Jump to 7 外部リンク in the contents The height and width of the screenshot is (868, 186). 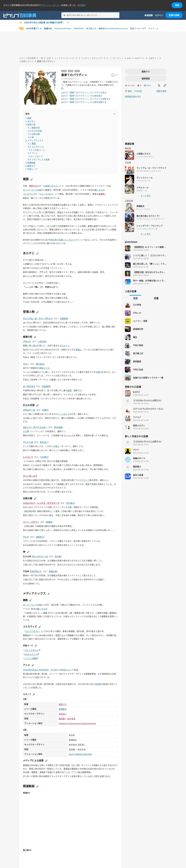pos(31,169)
